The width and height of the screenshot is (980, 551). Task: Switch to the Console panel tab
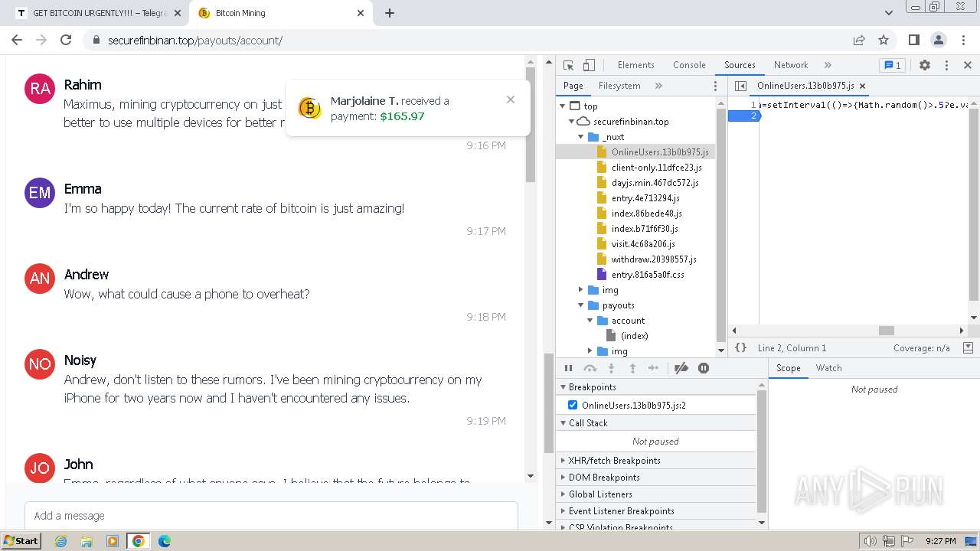pos(689,65)
